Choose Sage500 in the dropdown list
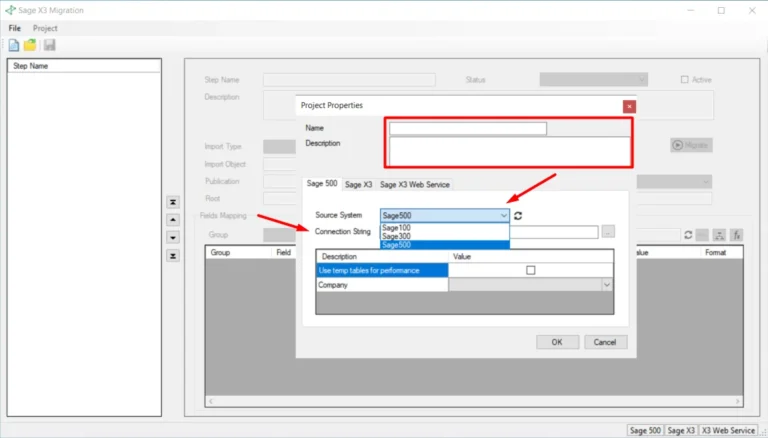The width and height of the screenshot is (768, 438). point(445,244)
